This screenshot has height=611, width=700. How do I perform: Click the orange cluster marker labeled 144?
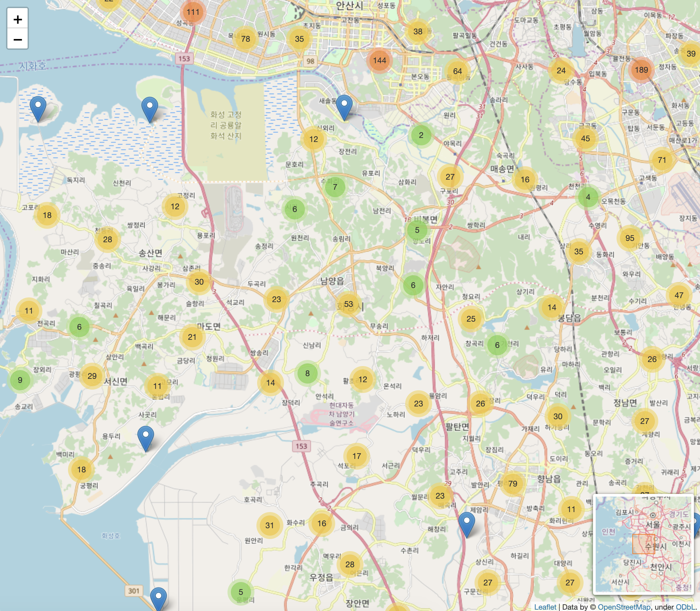click(379, 61)
